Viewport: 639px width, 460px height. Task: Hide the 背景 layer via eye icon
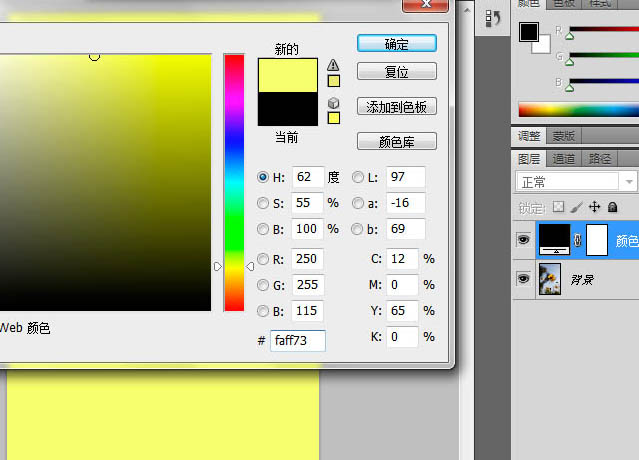click(x=523, y=279)
